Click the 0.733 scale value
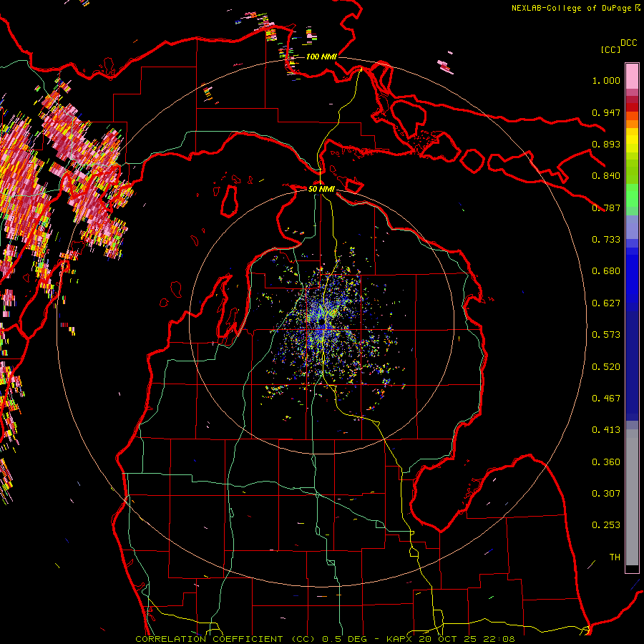The height and width of the screenshot is (644, 644). pyautogui.click(x=606, y=240)
